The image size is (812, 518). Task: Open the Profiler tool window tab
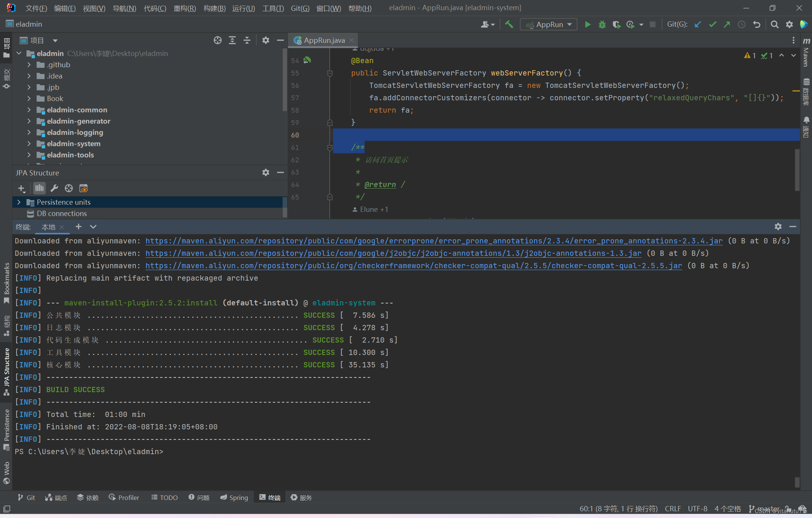click(x=124, y=497)
